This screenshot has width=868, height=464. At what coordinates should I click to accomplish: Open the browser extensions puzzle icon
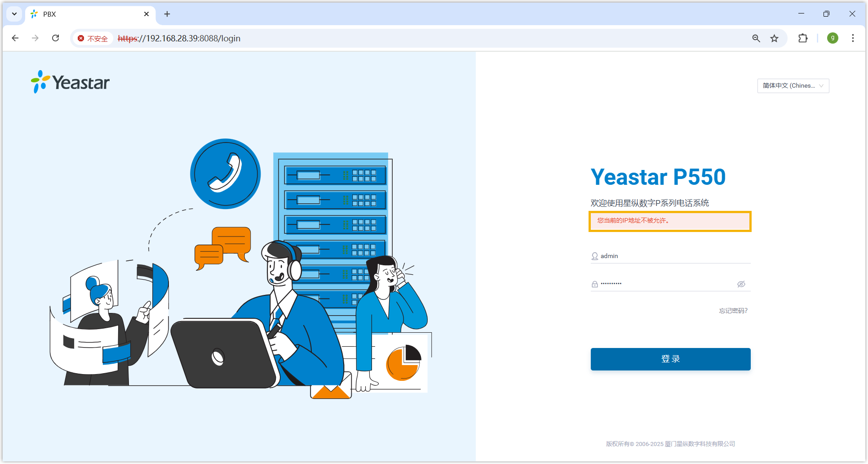803,38
